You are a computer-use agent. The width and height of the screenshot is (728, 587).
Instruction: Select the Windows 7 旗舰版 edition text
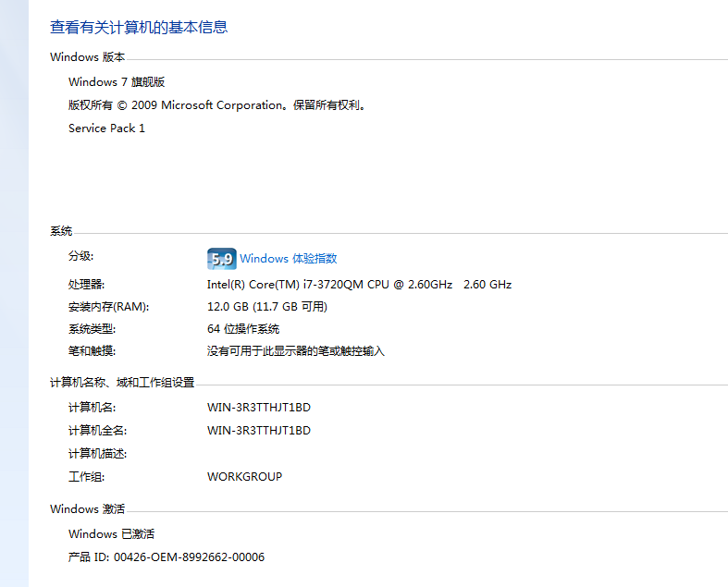point(117,82)
